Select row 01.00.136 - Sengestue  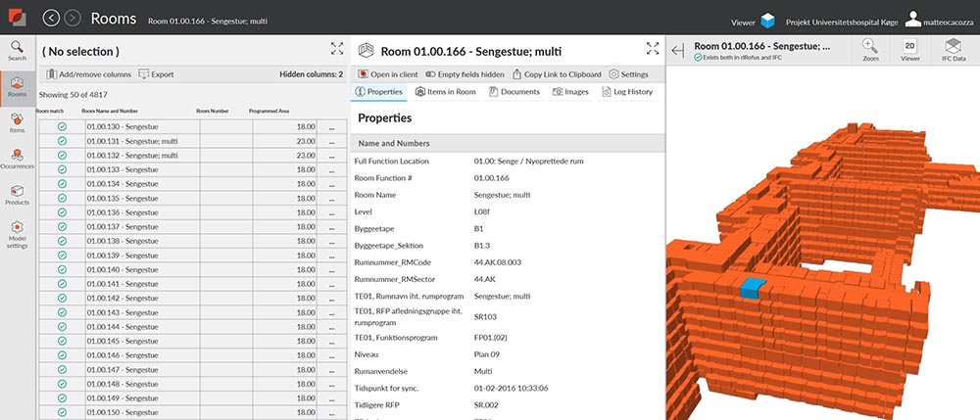[192, 212]
